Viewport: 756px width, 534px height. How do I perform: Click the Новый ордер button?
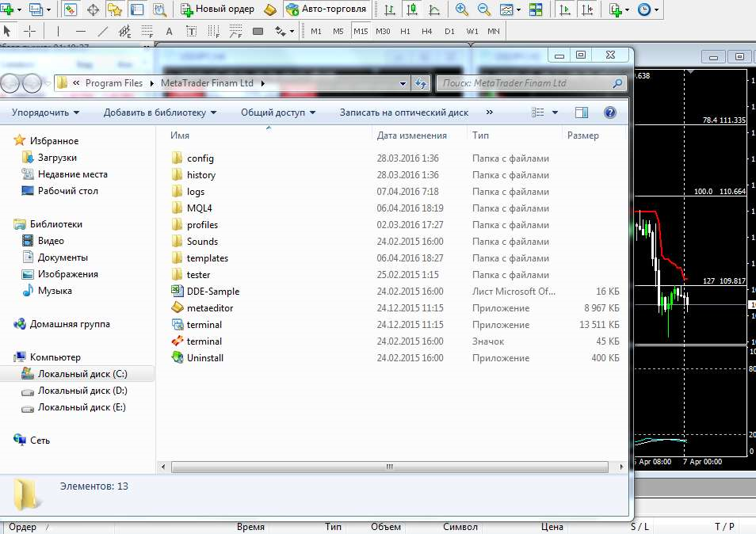(217, 9)
